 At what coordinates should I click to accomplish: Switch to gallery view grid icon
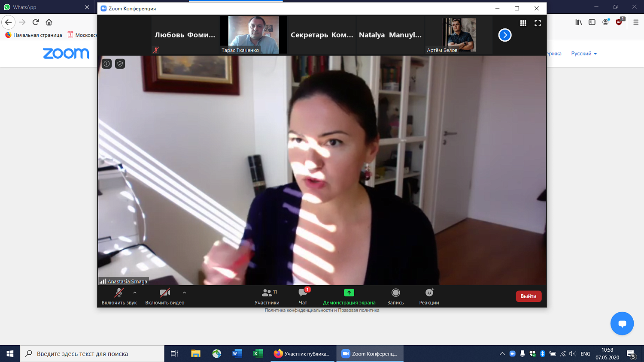[523, 23]
